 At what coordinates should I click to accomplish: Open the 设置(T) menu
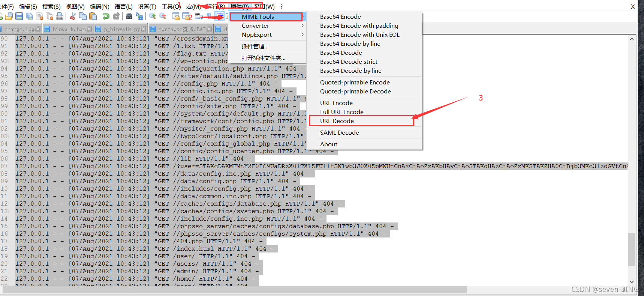tap(147, 6)
